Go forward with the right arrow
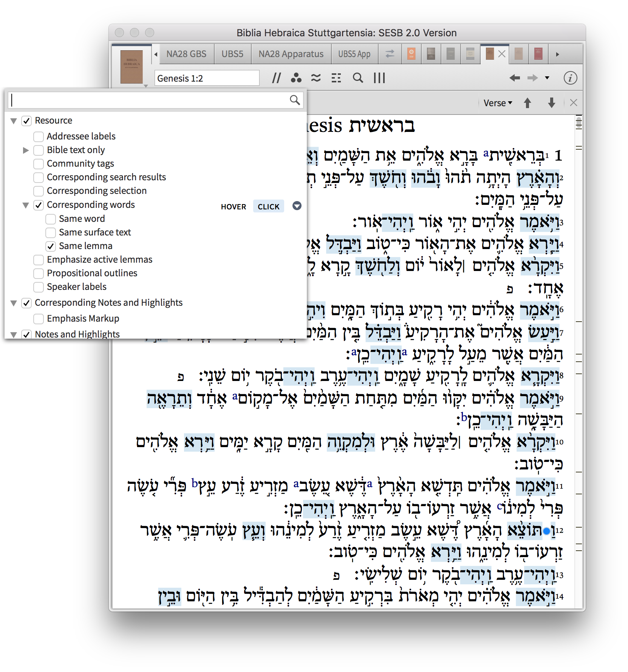Screen dimensions: 628x672 point(532,78)
